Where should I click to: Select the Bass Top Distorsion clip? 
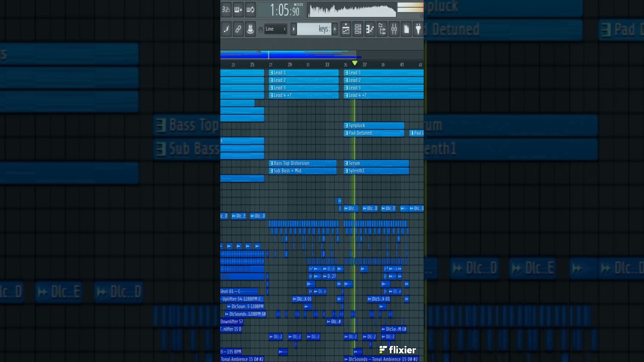(302, 163)
